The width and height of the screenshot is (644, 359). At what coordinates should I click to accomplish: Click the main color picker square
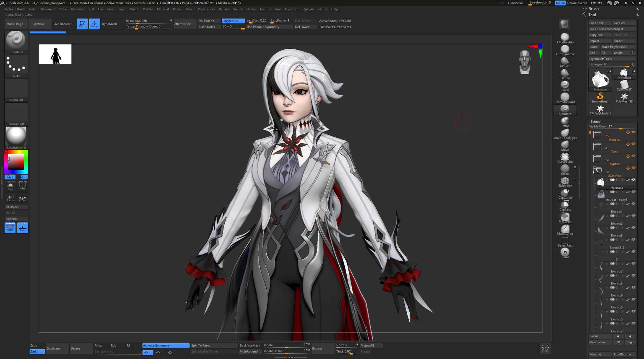tap(16, 162)
